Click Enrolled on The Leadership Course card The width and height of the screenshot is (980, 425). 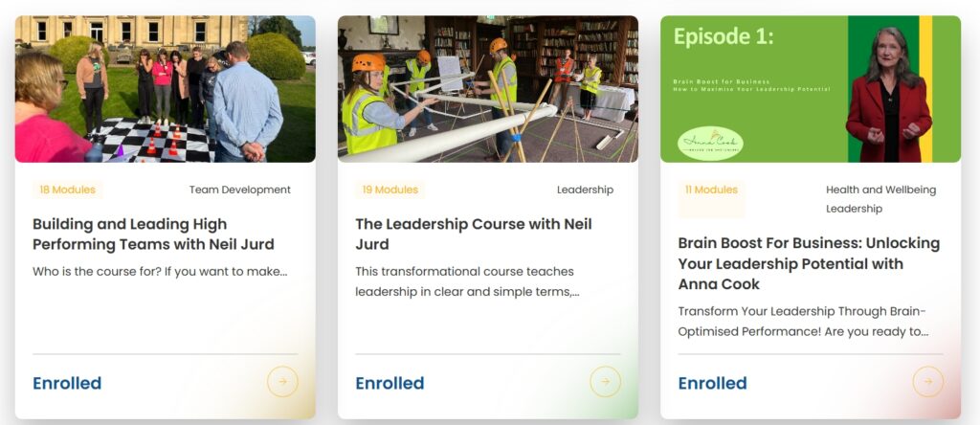[390, 383]
